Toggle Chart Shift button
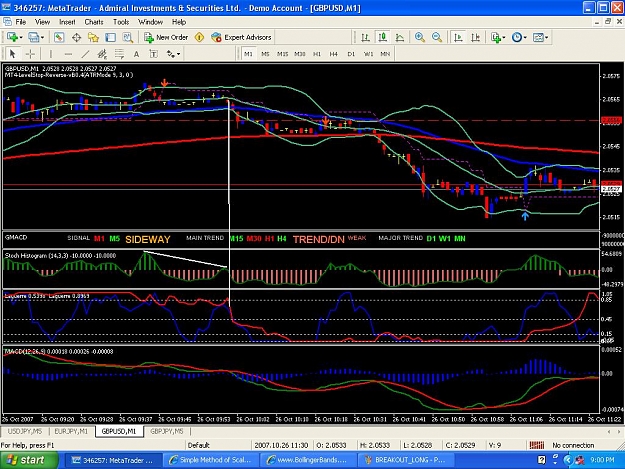Image resolution: width=625 pixels, height=469 pixels. click(x=476, y=37)
